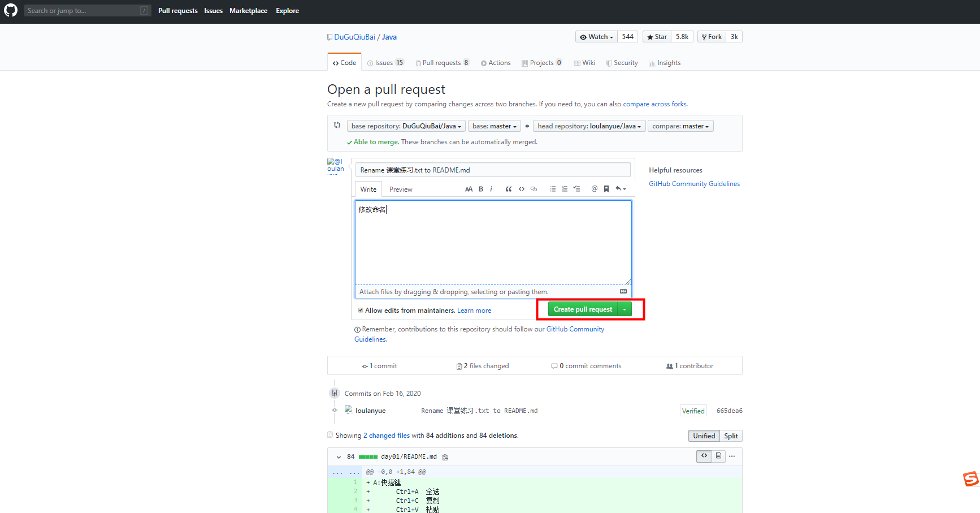Open compare: master branch dropdown

point(680,126)
